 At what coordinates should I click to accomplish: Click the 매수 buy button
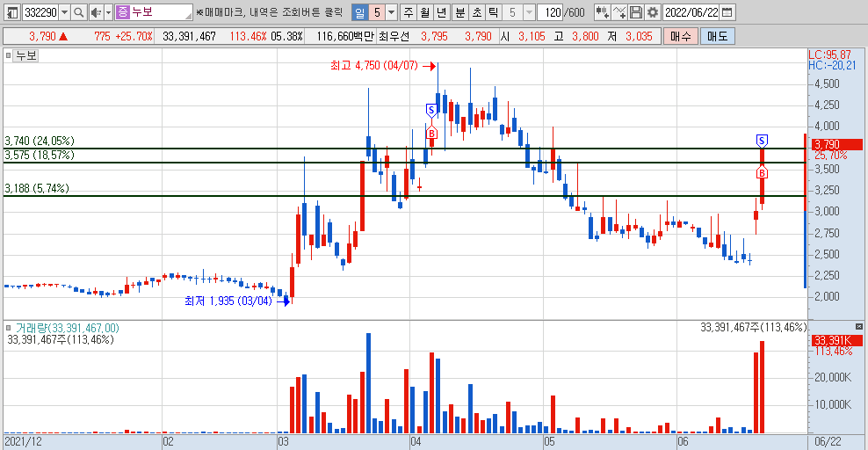point(681,37)
